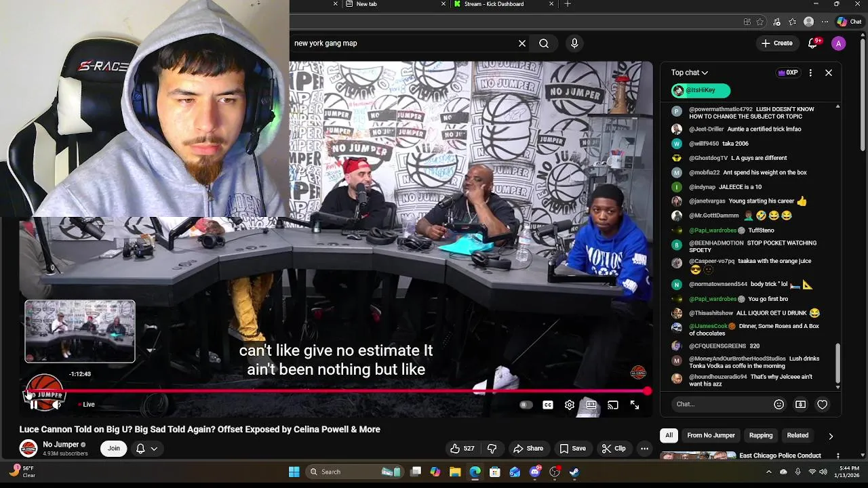The height and width of the screenshot is (488, 868).
Task: Open the 0XP points badge
Action: [x=787, y=73]
